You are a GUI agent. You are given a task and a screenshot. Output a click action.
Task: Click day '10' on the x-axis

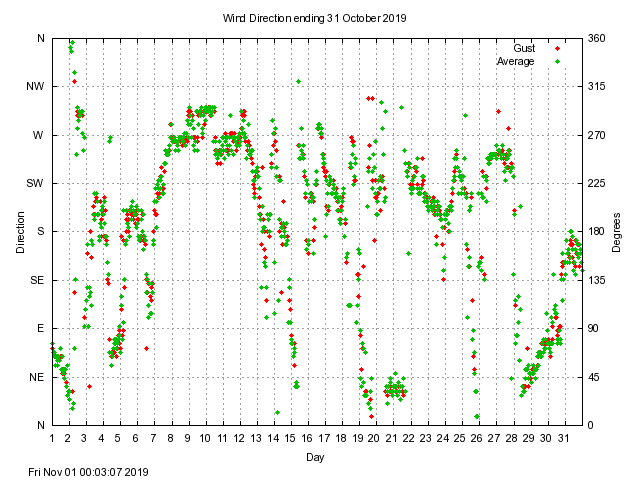205,438
